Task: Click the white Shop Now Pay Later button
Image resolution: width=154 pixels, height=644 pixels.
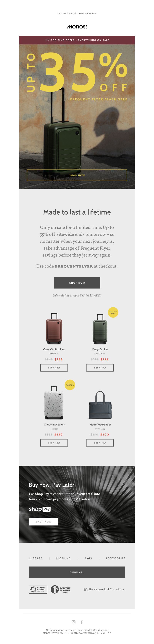Action: click(x=43, y=522)
